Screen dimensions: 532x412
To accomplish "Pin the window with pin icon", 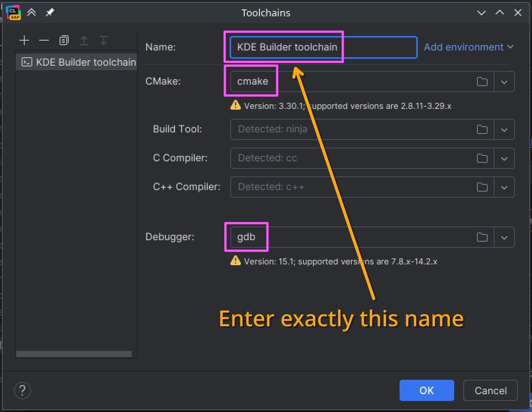I will (50, 13).
